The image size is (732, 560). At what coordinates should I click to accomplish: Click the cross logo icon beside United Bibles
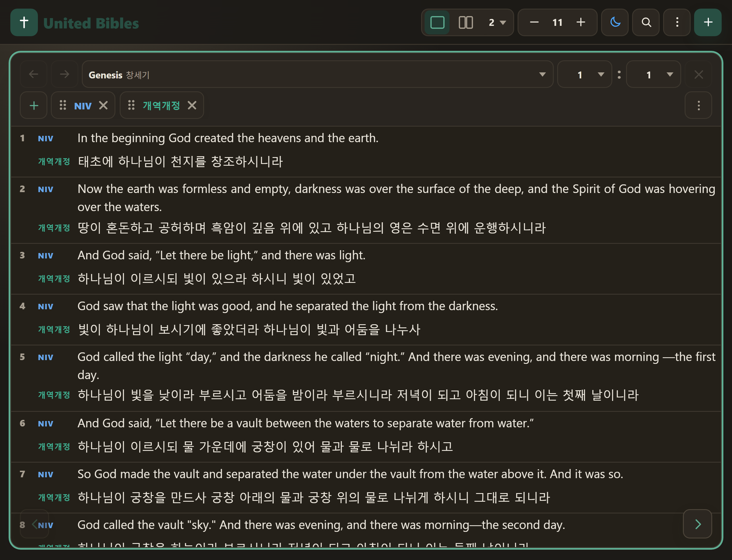click(24, 22)
